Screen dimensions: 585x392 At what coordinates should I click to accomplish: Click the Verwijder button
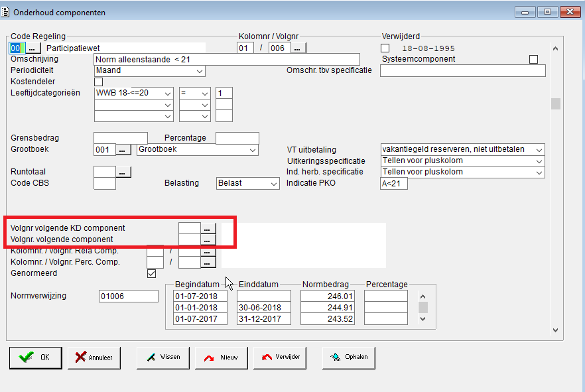click(280, 358)
